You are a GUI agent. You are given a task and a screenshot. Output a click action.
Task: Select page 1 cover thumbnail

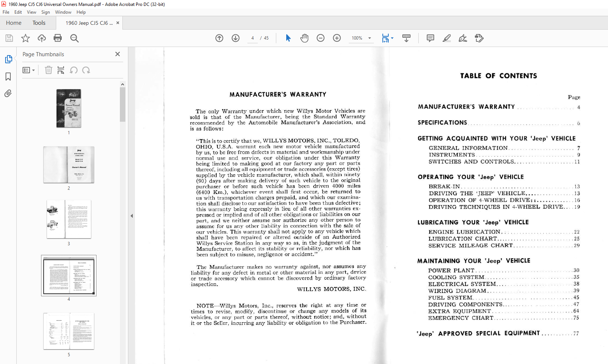pyautogui.click(x=69, y=108)
